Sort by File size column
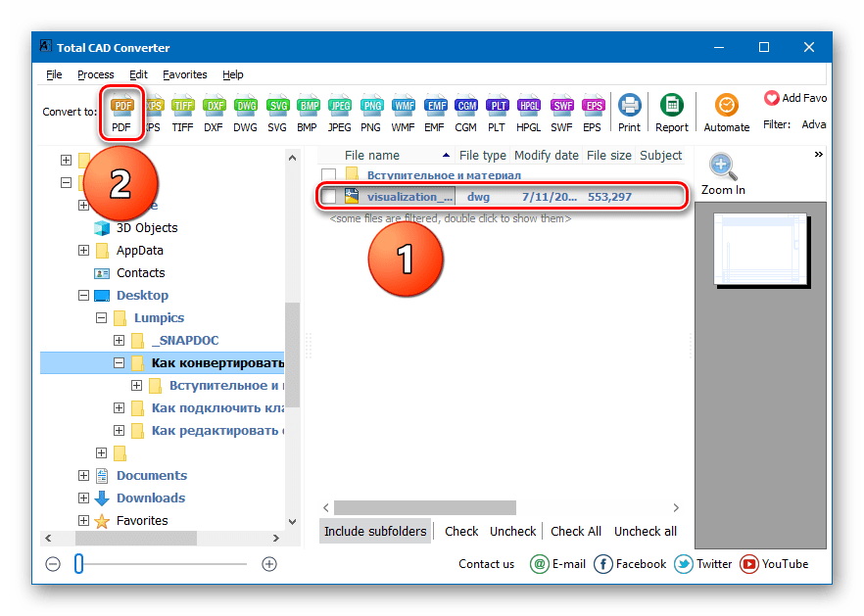 (x=609, y=156)
